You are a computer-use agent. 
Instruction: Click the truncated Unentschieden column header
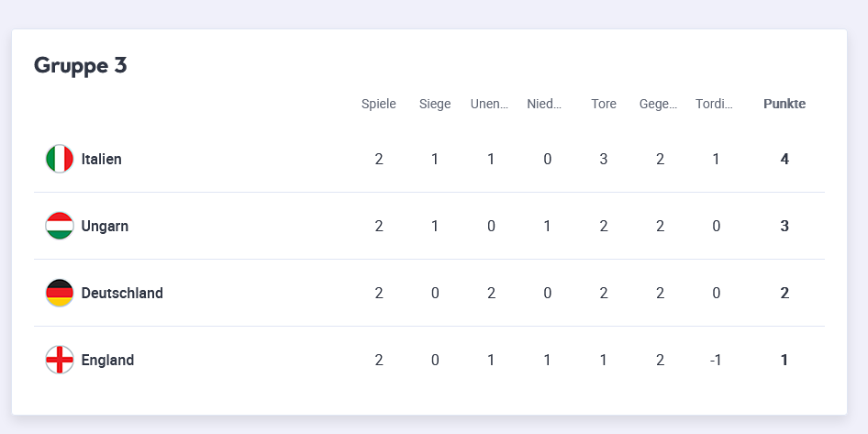490,104
